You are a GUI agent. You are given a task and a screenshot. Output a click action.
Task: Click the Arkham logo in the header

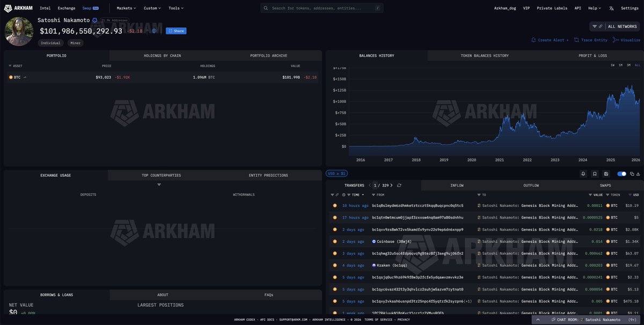(x=18, y=8)
